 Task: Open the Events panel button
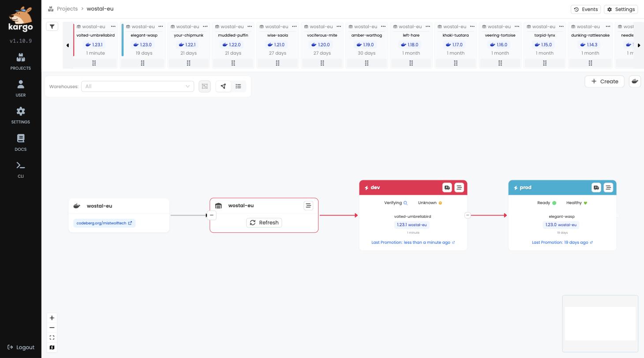pyautogui.click(x=586, y=9)
